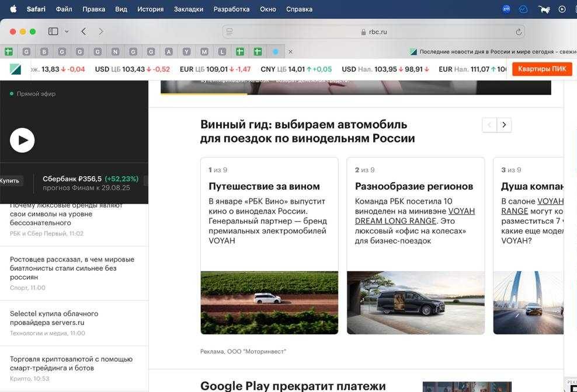This screenshot has height=392, width=577.
Task: Open the Selectel купила облачного провайдера article
Action: tap(54, 318)
